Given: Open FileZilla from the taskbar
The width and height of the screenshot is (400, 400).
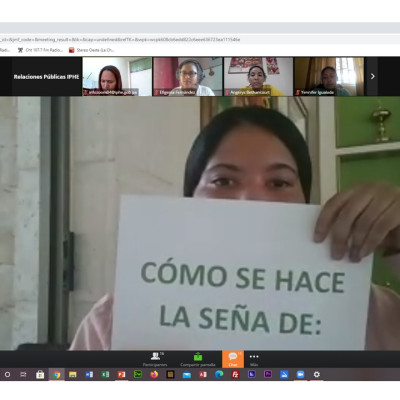Looking at the screenshot, I should pyautogui.click(x=235, y=375).
